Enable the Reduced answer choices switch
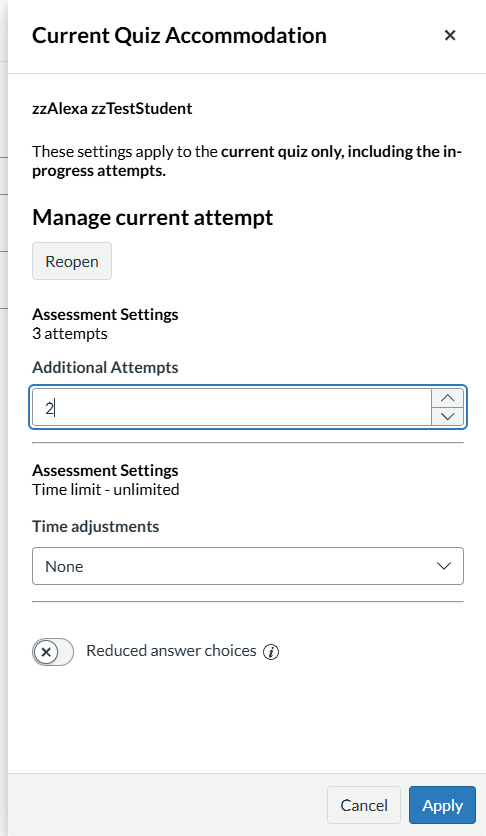 point(53,652)
